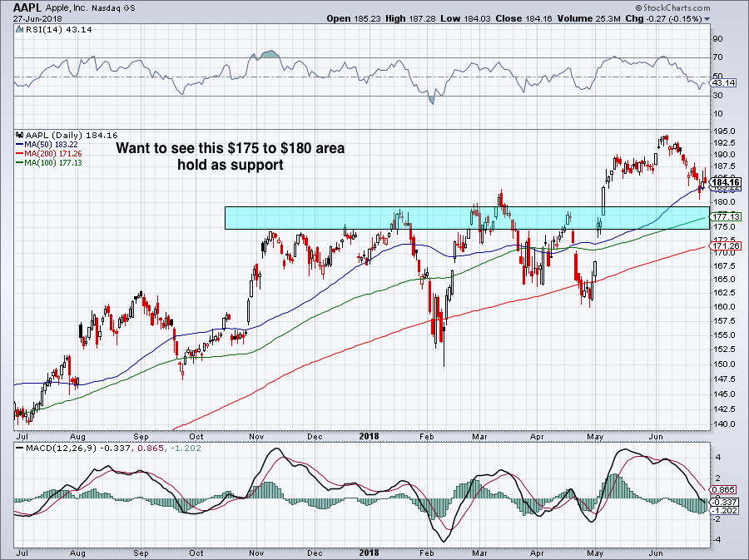The image size is (749, 560).
Task: Click the ©StockCharts.com credit text
Action: [672, 7]
